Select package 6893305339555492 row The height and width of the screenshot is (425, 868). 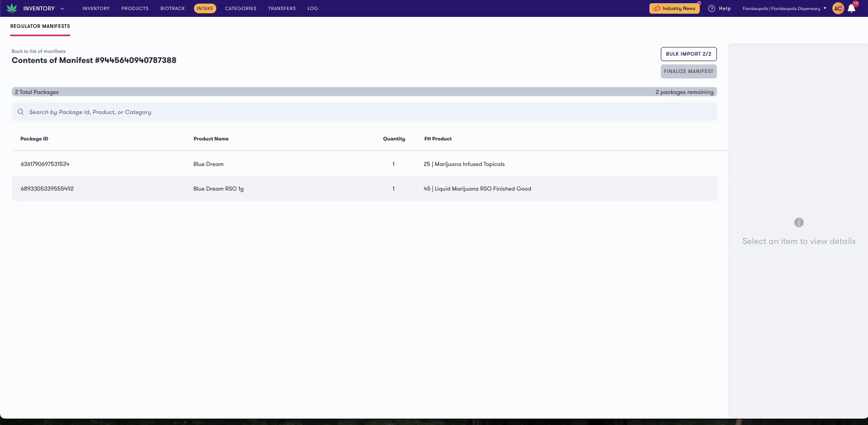364,189
